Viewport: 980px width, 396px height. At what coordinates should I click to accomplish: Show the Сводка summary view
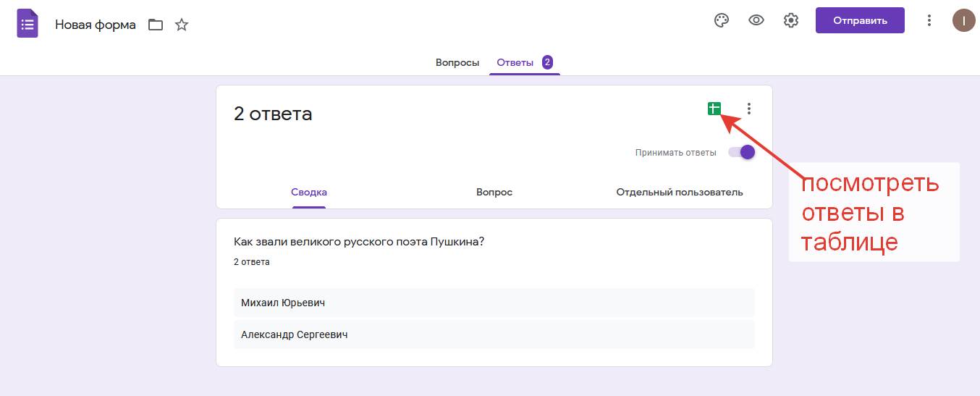309,192
